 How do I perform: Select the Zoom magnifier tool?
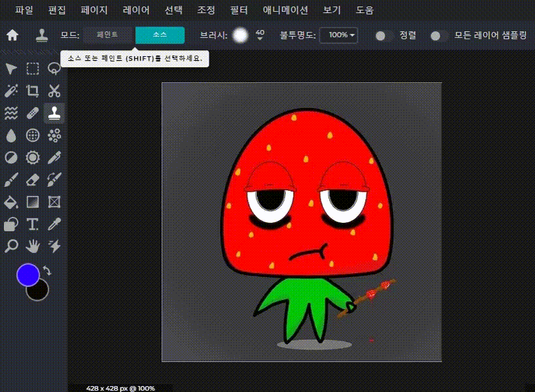[11, 246]
